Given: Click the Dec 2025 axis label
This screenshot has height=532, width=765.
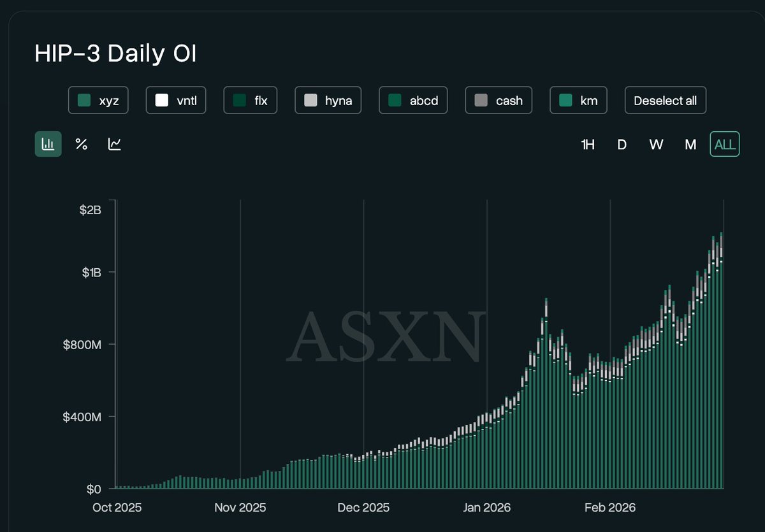Looking at the screenshot, I should [x=363, y=508].
